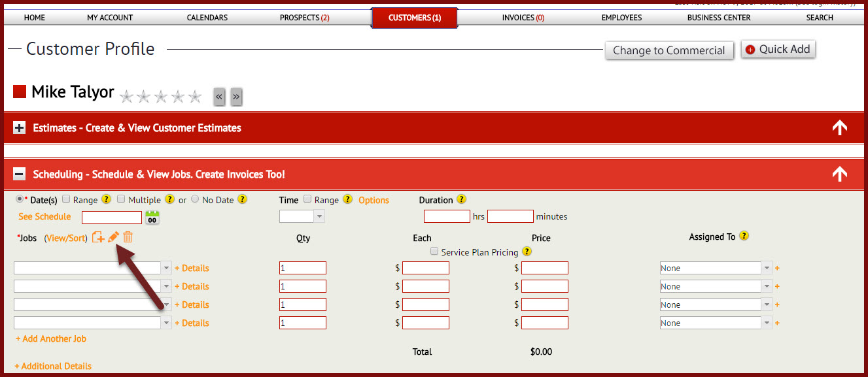
Task: Click the help icon next to Multiple
Action: coord(170,200)
